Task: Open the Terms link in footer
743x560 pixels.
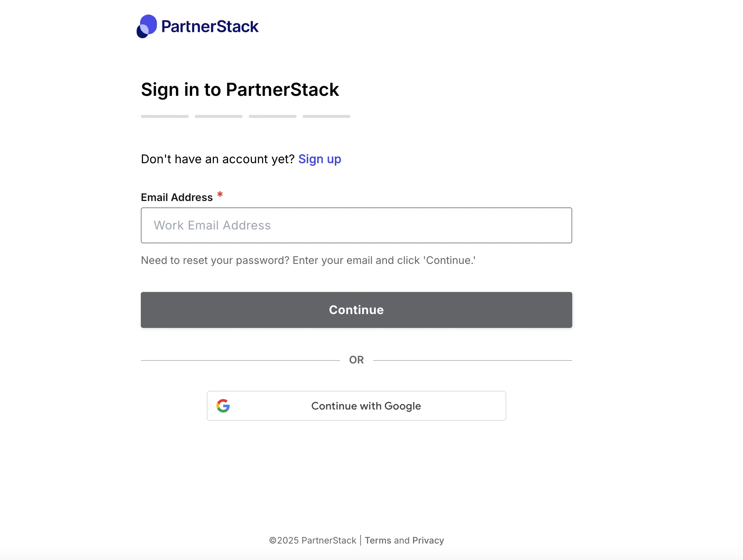Action: 378,540
